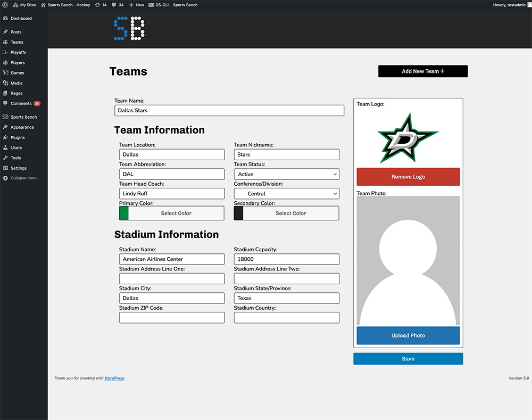This screenshot has height=420, width=532.
Task: Click the Upload Photo button
Action: click(408, 335)
